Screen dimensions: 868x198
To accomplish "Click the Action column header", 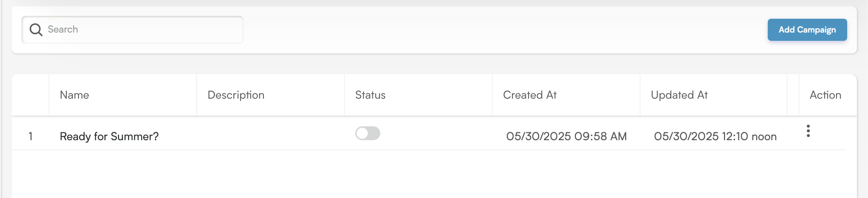I will [825, 95].
